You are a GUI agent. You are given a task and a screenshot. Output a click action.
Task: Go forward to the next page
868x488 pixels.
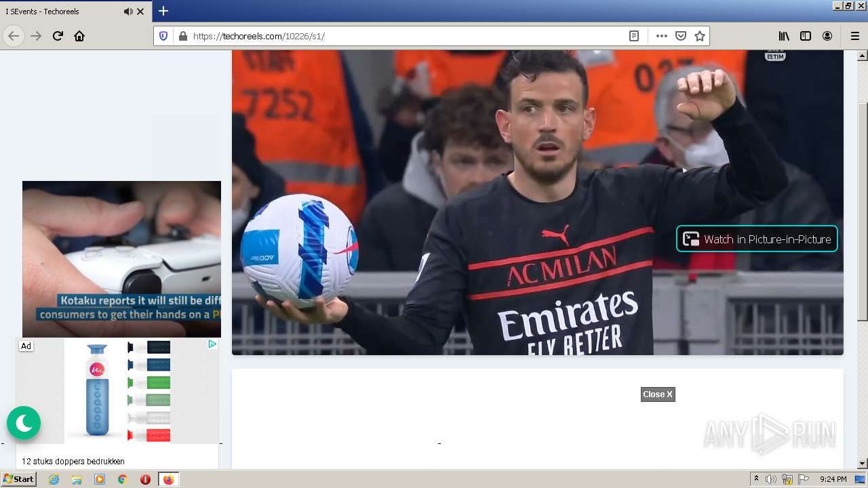pyautogui.click(x=36, y=36)
